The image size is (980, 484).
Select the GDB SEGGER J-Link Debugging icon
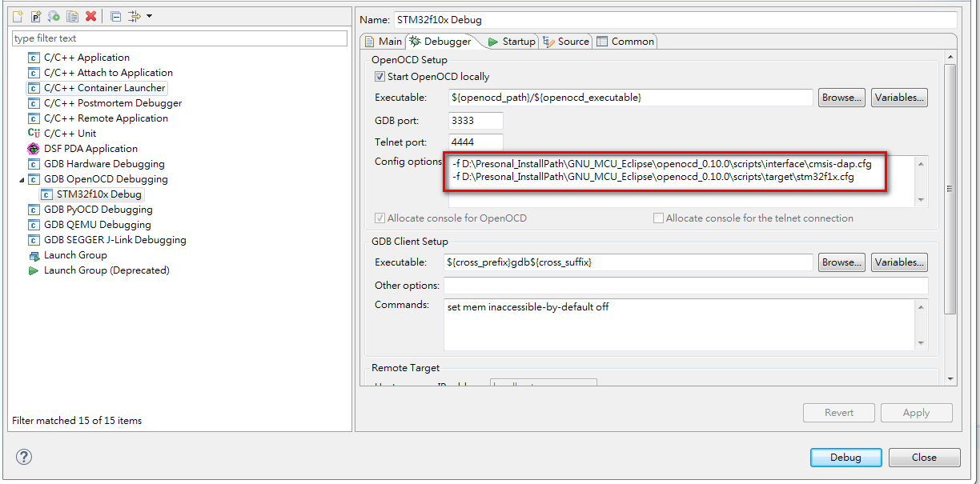[34, 240]
